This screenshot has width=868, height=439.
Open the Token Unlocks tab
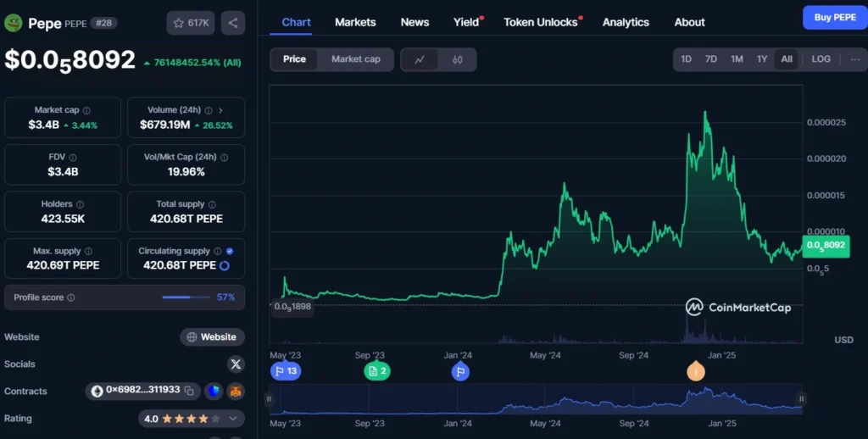tap(541, 22)
